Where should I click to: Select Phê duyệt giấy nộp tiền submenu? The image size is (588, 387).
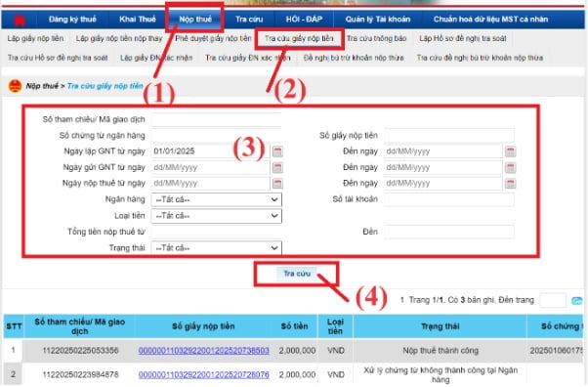click(213, 38)
